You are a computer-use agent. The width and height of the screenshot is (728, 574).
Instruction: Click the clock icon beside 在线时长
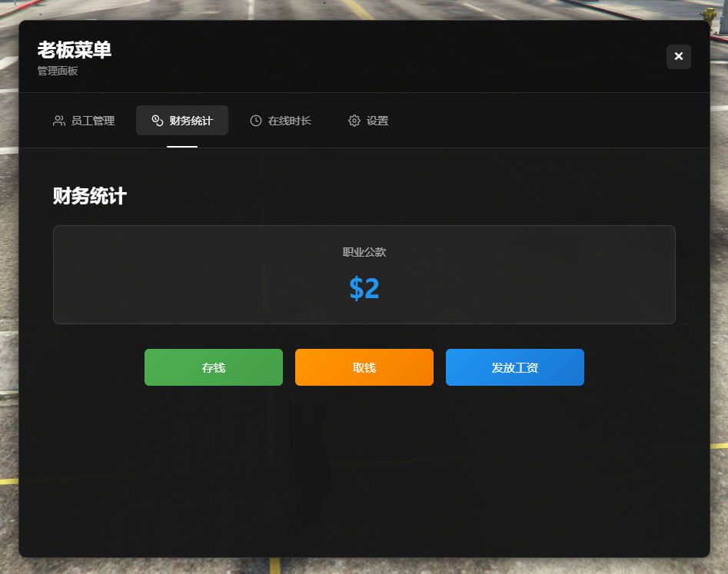coord(256,121)
